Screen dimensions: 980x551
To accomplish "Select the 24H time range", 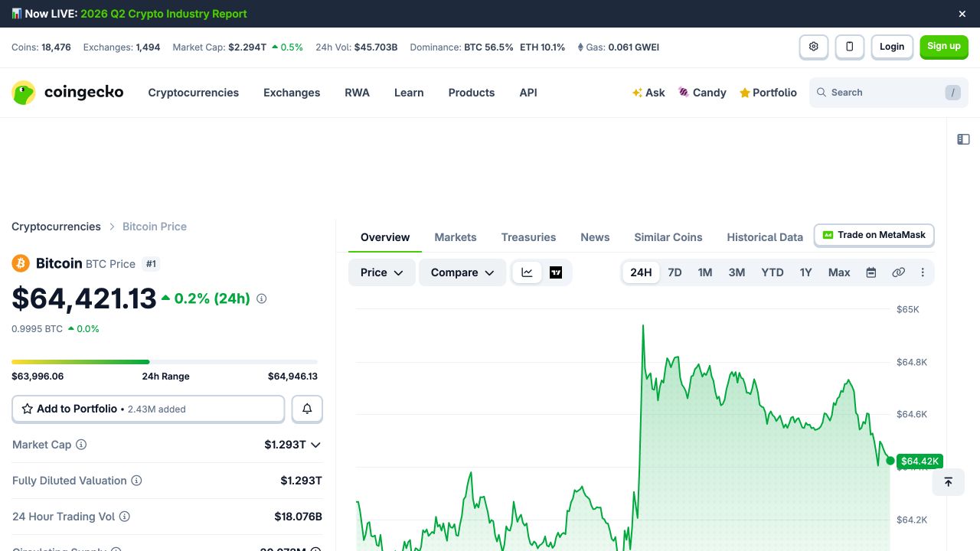I will click(x=641, y=272).
